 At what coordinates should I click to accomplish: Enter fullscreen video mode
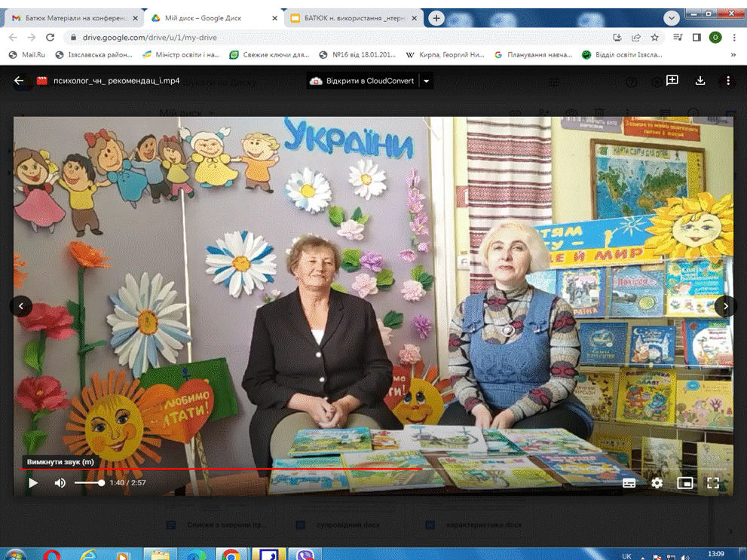tap(713, 483)
